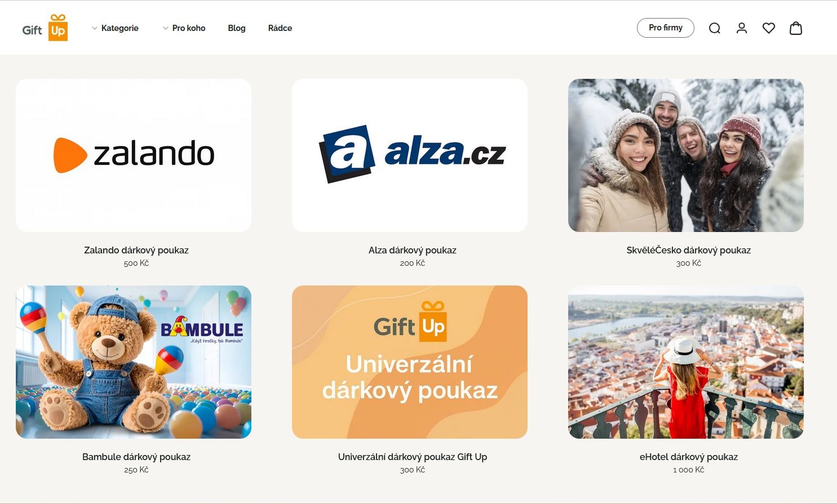Expand the Pro koho dropdown menu
The image size is (837, 504).
(x=184, y=28)
